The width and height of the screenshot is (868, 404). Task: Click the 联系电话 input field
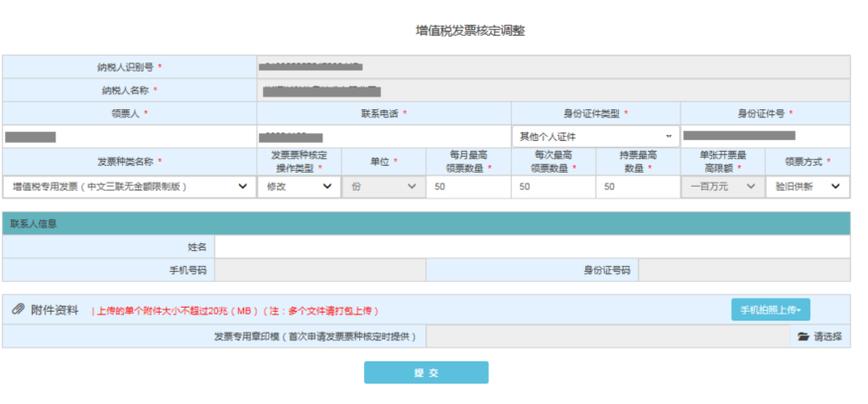pyautogui.click(x=383, y=136)
